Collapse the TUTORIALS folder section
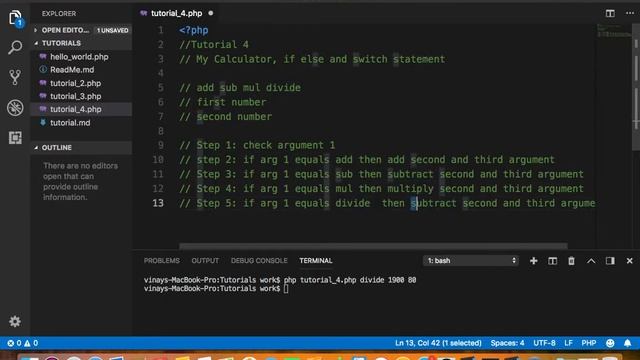This screenshot has height=360, width=640. coord(61,43)
